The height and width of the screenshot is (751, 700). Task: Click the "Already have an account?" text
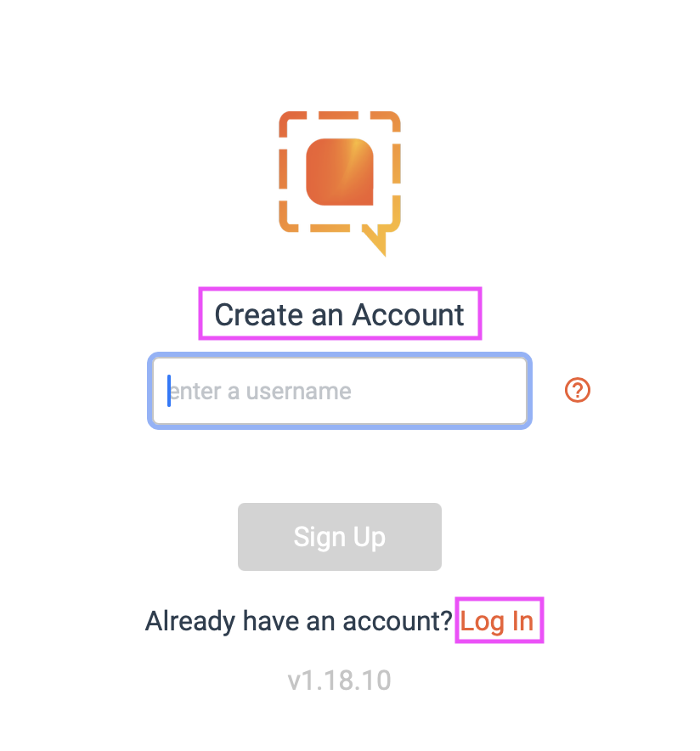tap(298, 621)
